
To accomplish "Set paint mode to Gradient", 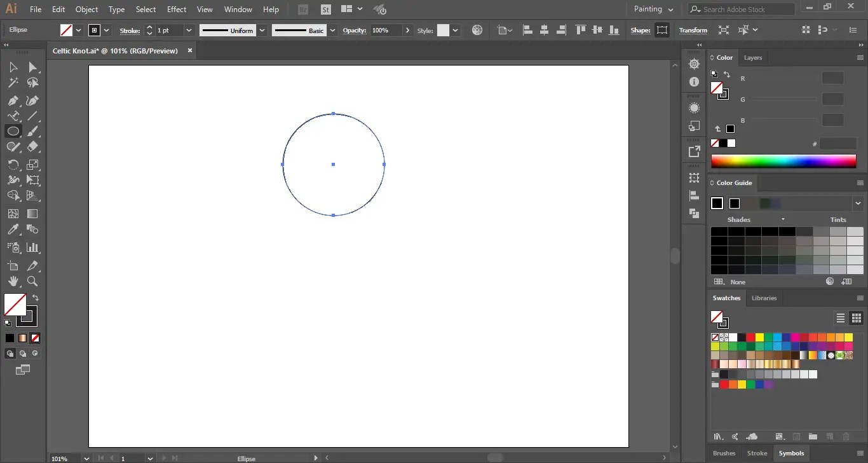I will point(23,338).
